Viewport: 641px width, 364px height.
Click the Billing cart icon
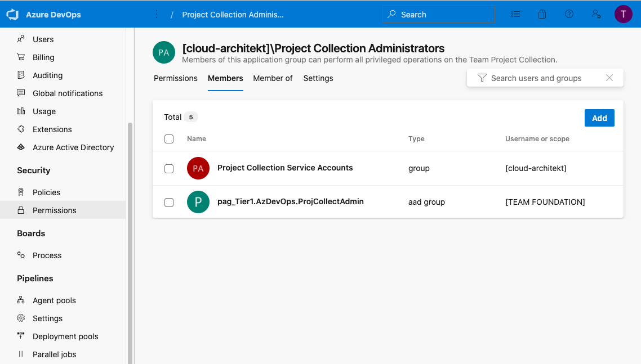click(21, 57)
